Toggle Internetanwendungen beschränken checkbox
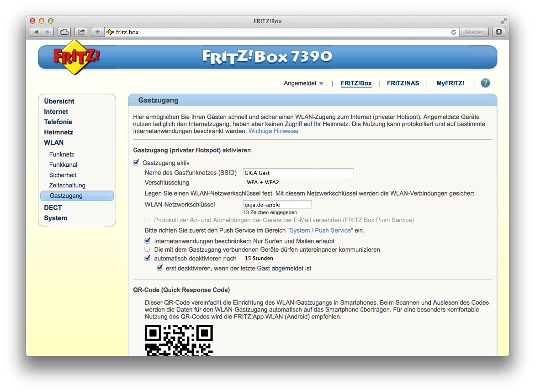This screenshot has height=392, width=535. 148,240
